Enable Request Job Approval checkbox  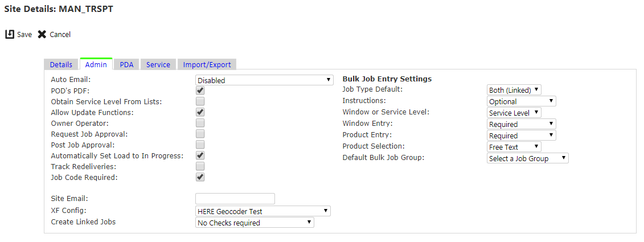click(200, 134)
